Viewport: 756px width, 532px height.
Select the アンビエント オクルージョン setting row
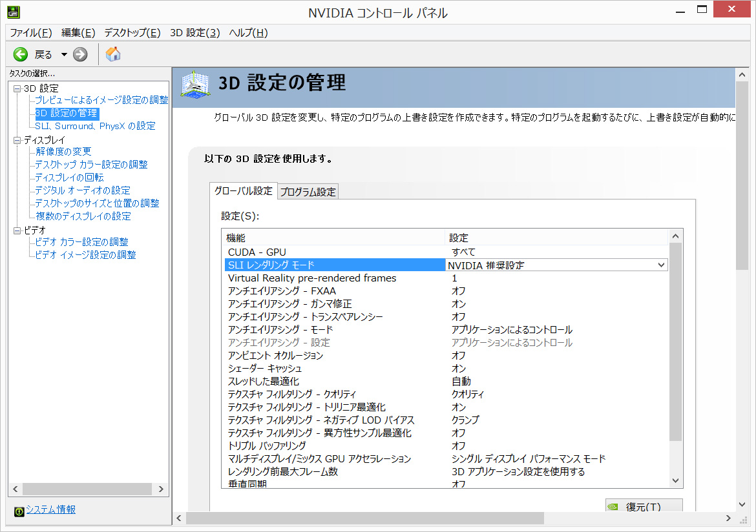[x=275, y=355]
